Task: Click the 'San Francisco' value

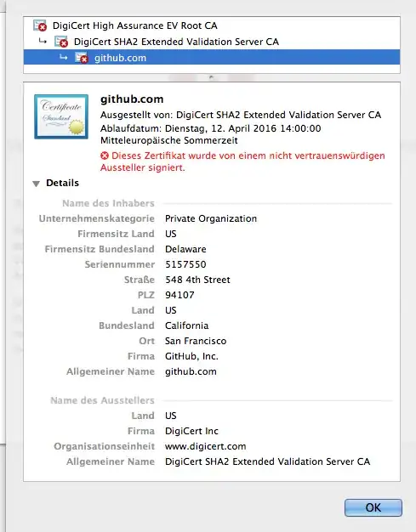Action: [x=196, y=341]
